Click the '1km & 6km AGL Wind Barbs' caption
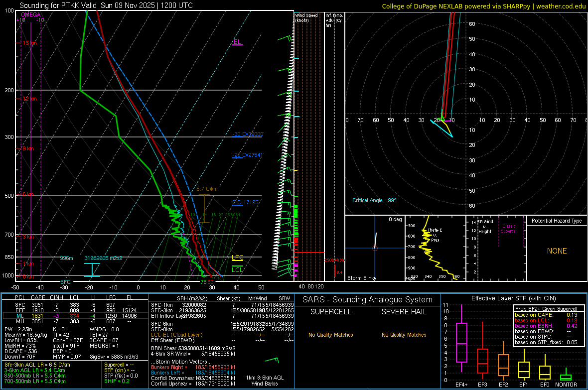This screenshot has height=390, width=588. (265, 381)
